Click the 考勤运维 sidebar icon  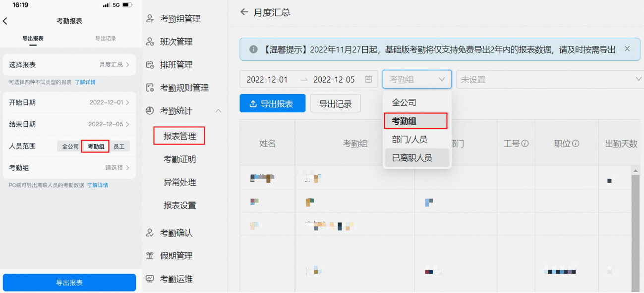click(x=150, y=279)
